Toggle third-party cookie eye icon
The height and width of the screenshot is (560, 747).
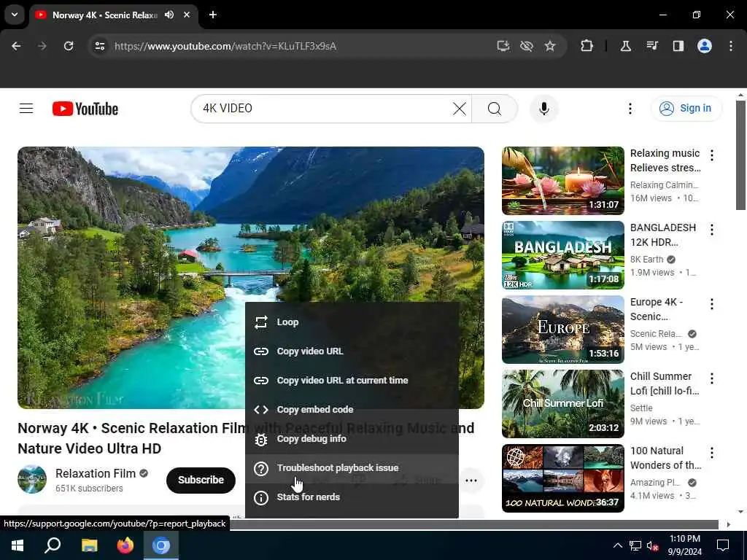527,46
